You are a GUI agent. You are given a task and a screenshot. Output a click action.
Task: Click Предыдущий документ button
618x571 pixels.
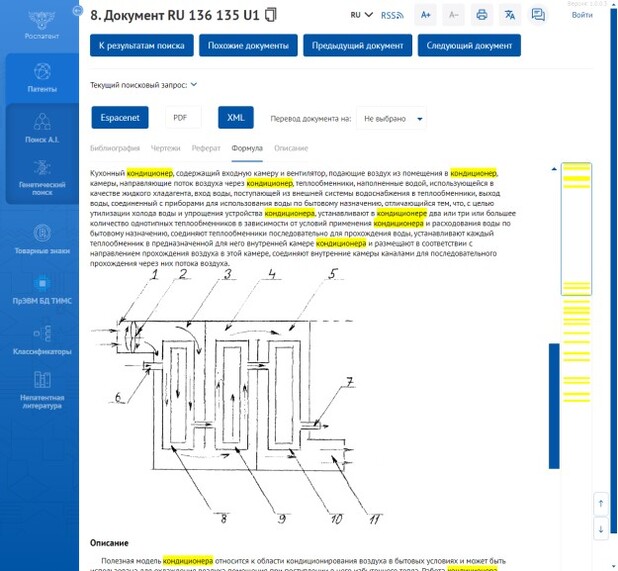[357, 45]
